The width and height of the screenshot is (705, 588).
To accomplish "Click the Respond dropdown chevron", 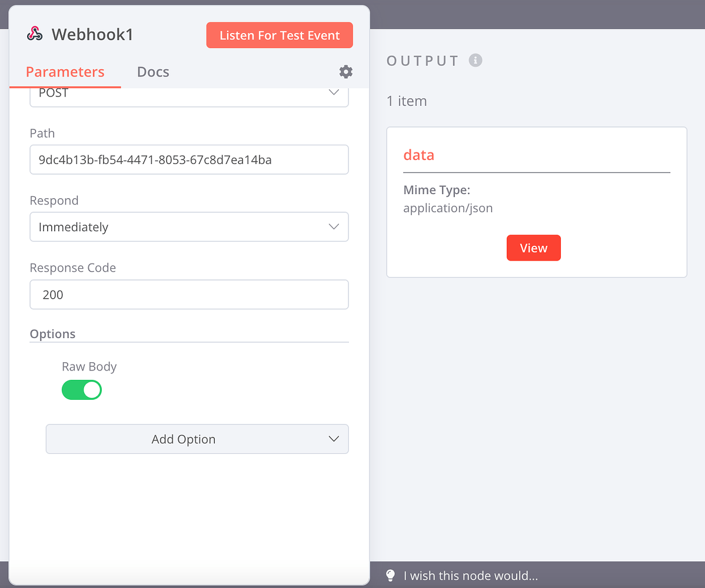I will [x=334, y=226].
